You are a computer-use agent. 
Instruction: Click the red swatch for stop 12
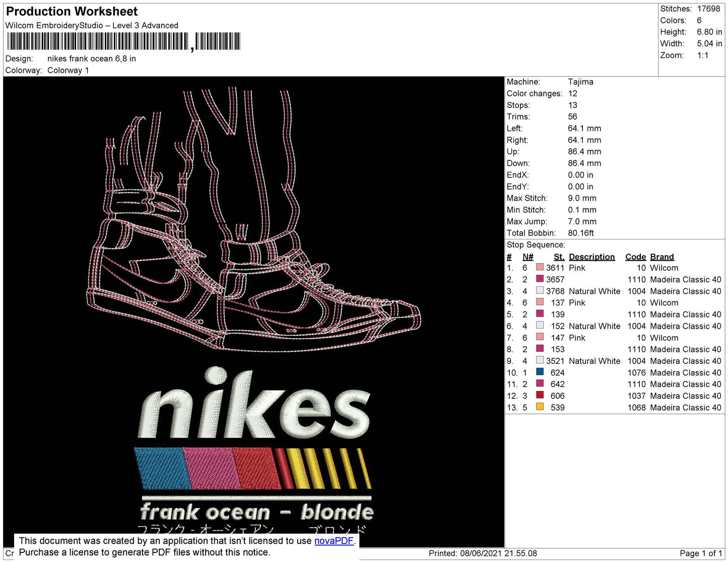point(540,395)
